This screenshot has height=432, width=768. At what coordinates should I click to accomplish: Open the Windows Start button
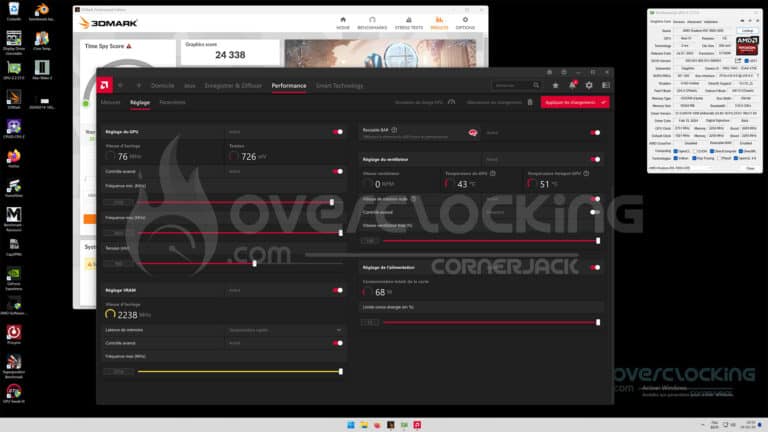click(x=351, y=425)
